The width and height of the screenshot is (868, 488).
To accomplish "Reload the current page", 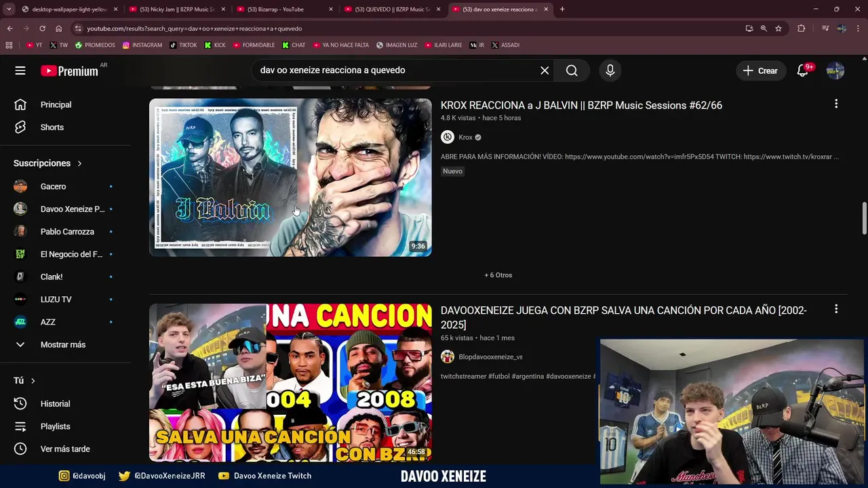I will coord(42,28).
